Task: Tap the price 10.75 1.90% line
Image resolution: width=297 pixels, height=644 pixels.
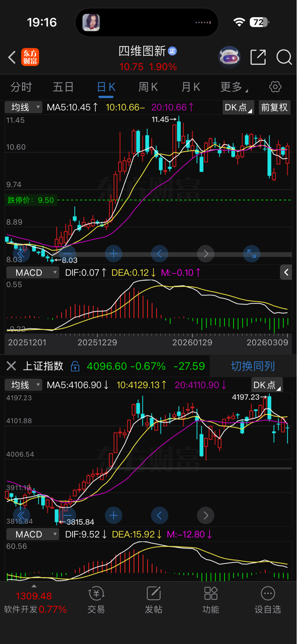Action: [148, 67]
